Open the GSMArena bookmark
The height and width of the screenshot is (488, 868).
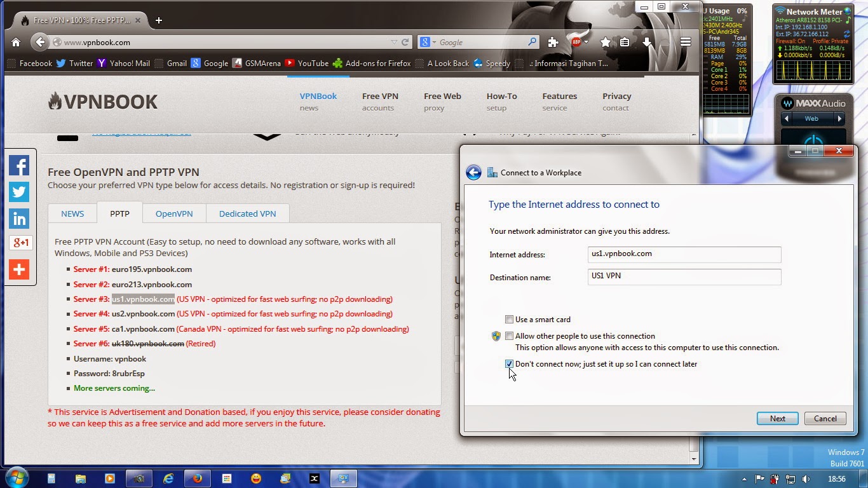coord(256,64)
